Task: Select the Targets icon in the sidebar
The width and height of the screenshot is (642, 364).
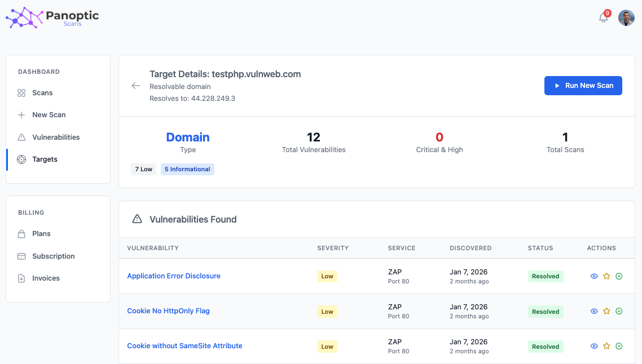Action: coord(21,159)
